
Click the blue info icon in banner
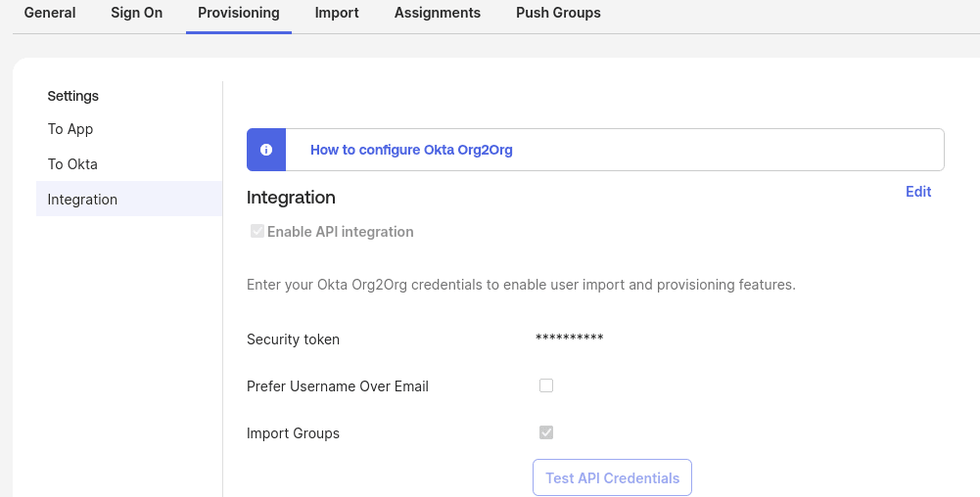[266, 150]
